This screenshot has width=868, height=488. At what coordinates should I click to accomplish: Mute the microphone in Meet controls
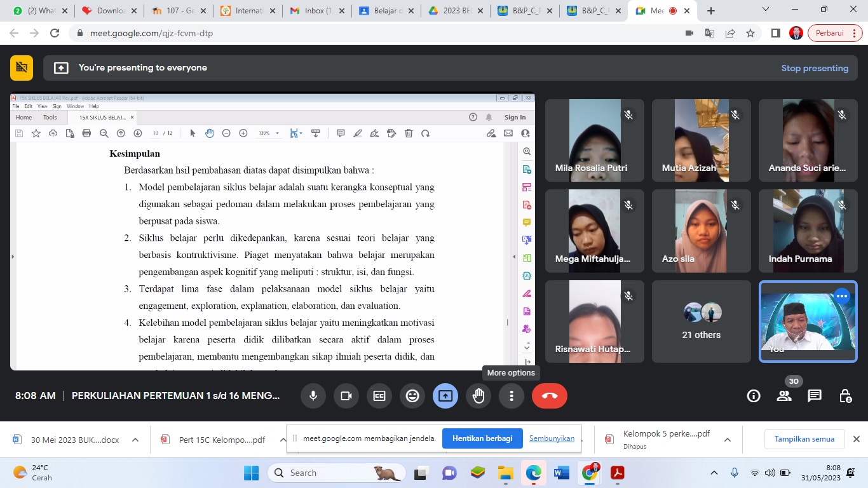click(x=313, y=396)
